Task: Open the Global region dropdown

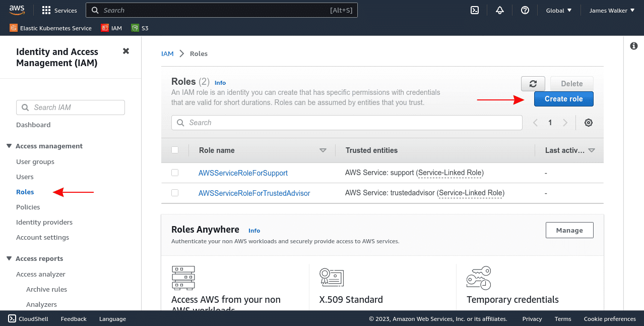Action: 558,10
